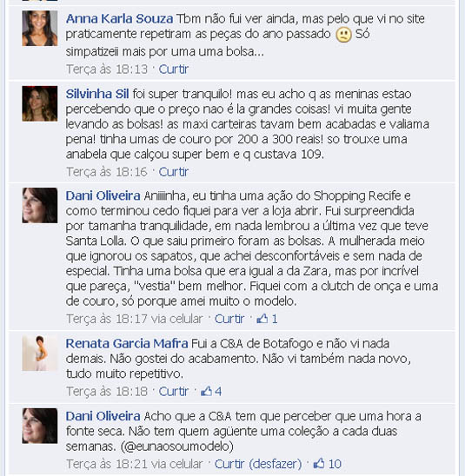Click the timestamp Terça às 18:21 via celular
The image size is (465, 476).
[x=135, y=464]
